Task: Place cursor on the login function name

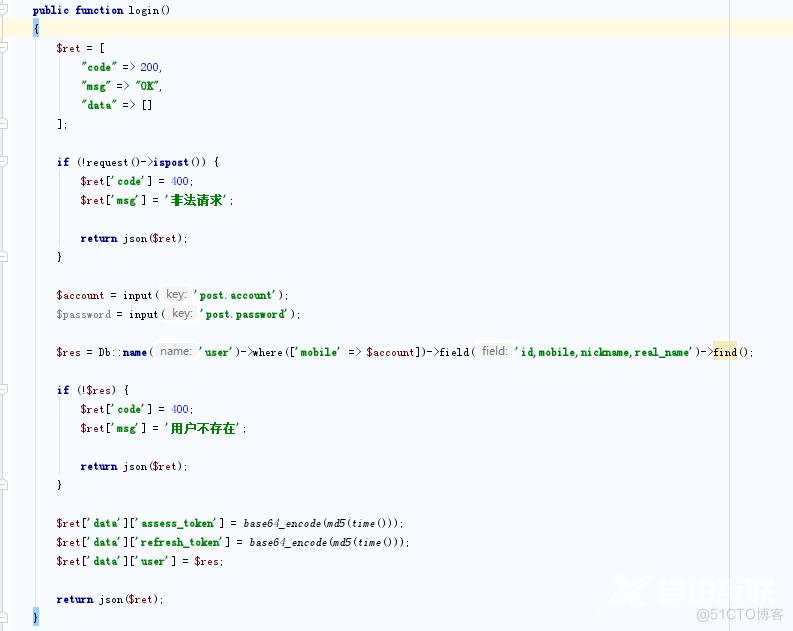Action: 145,10
